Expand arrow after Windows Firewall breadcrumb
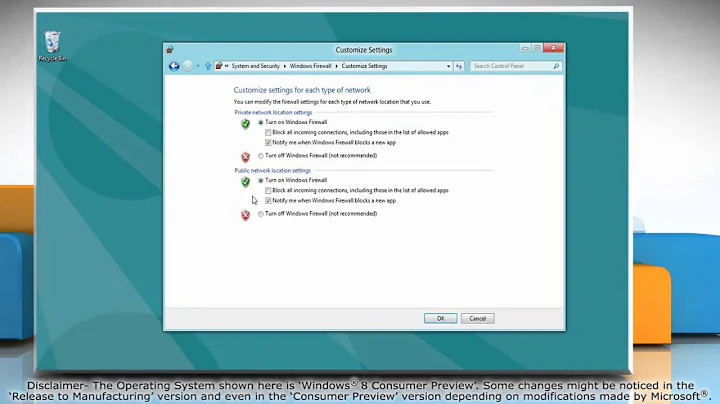The width and height of the screenshot is (720, 404). pos(337,66)
